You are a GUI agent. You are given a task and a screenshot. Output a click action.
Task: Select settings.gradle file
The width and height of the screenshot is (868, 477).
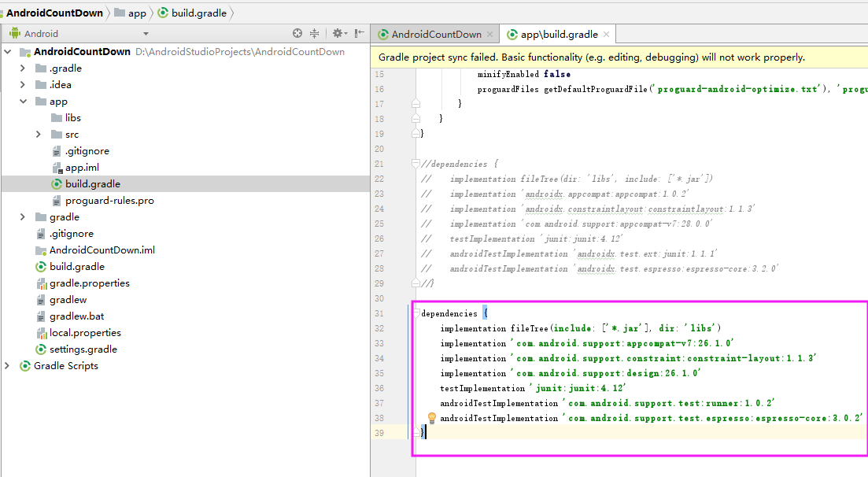point(83,349)
